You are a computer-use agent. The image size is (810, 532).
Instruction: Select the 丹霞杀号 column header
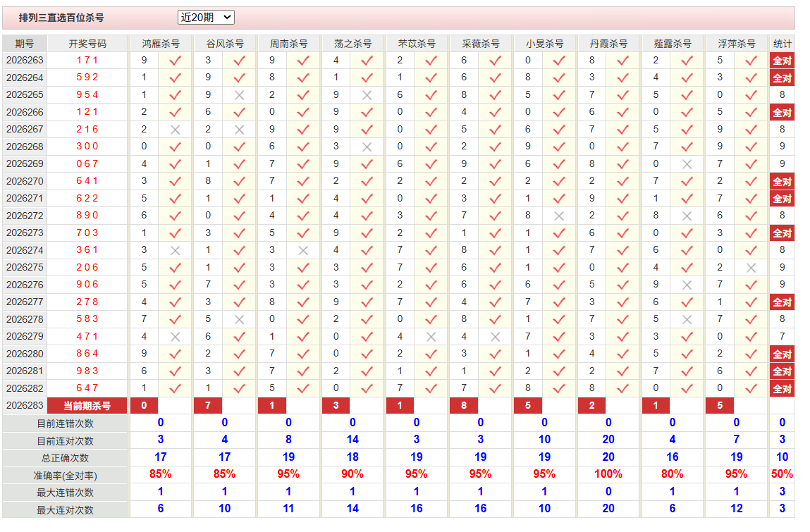[x=608, y=44]
